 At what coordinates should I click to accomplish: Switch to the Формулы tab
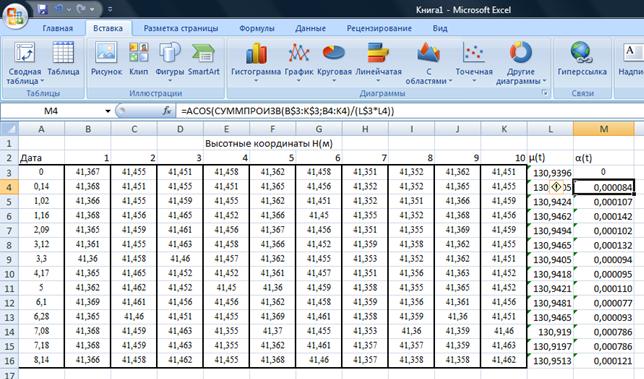coord(257,28)
